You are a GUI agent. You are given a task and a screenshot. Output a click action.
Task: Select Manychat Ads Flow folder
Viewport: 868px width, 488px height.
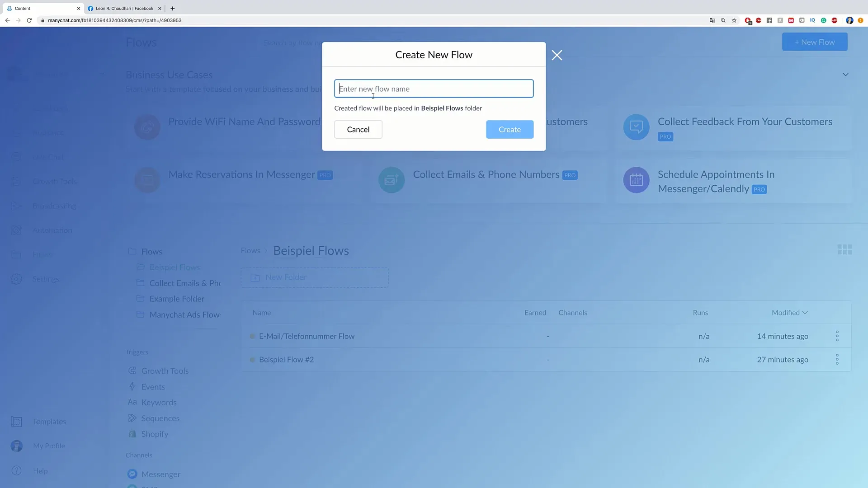[x=185, y=315]
